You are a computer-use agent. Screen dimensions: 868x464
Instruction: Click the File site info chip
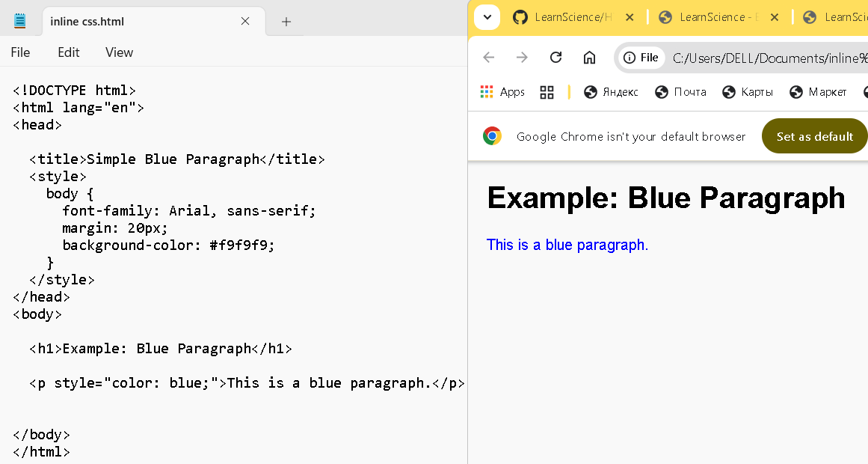641,58
